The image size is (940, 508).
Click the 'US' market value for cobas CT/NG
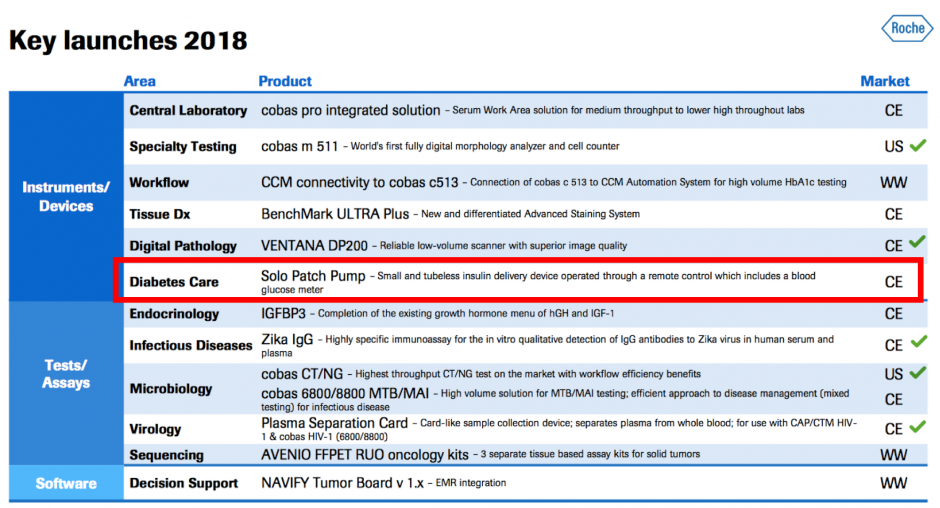[894, 374]
